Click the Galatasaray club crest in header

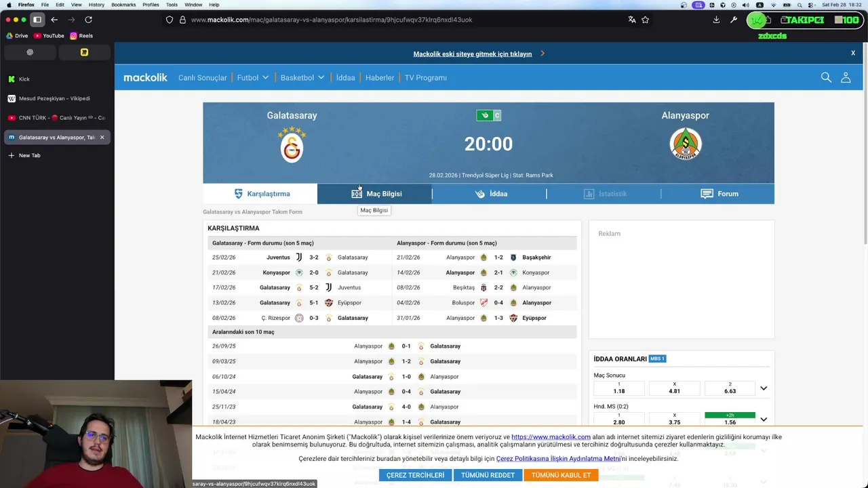coord(292,144)
